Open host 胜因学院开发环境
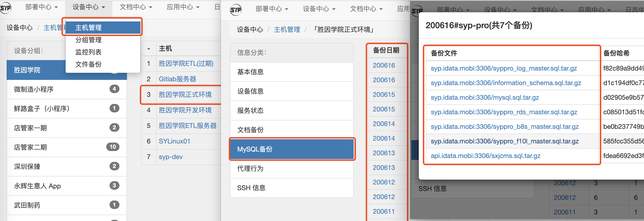The image size is (644, 221). coord(185,110)
